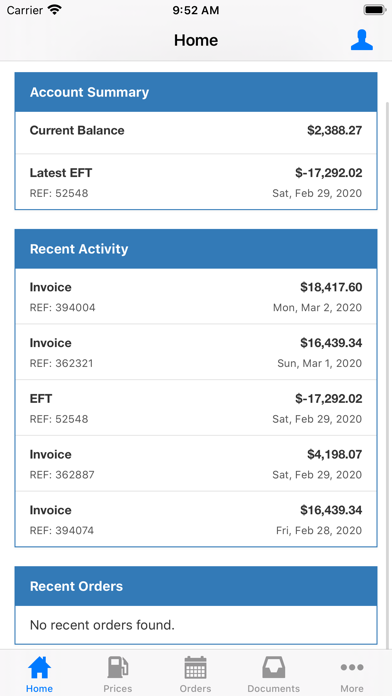Tap the Wi-Fi status icon

(x=55, y=10)
